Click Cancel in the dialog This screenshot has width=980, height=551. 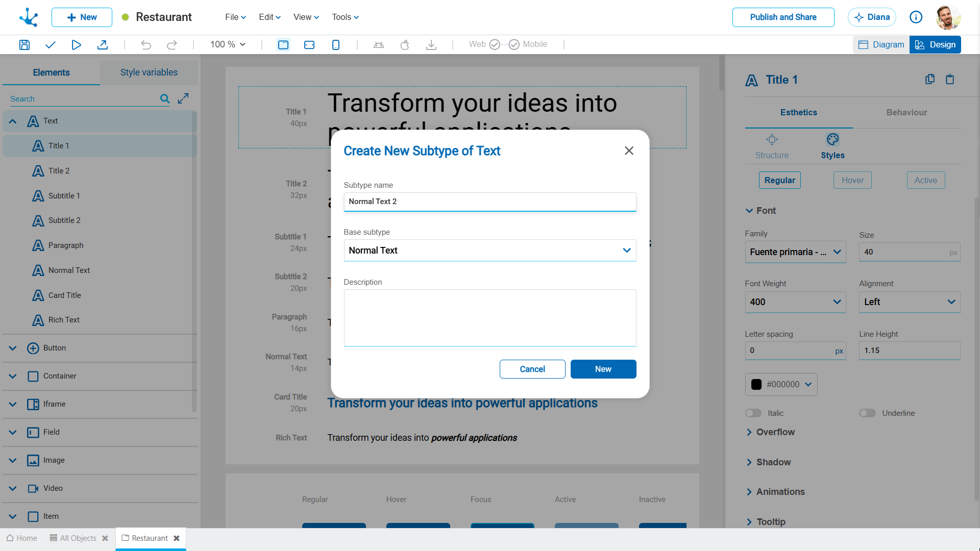pos(532,369)
